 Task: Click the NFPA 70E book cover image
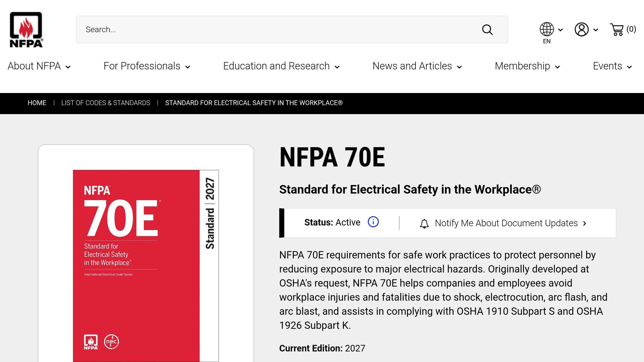[x=146, y=266]
